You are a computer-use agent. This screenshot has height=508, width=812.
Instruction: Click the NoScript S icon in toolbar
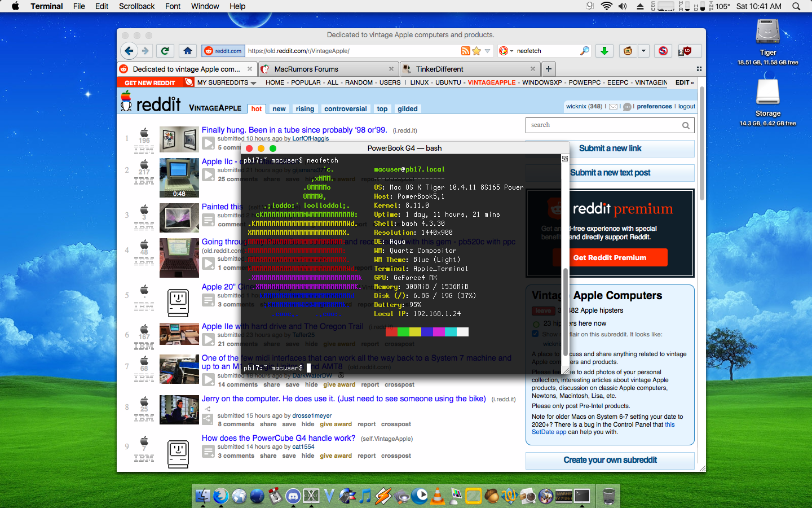663,51
